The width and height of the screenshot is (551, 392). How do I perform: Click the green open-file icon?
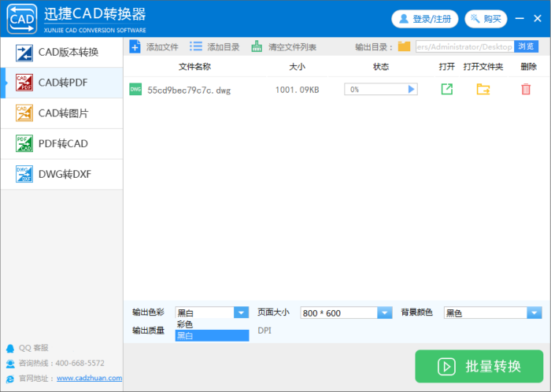click(x=447, y=89)
